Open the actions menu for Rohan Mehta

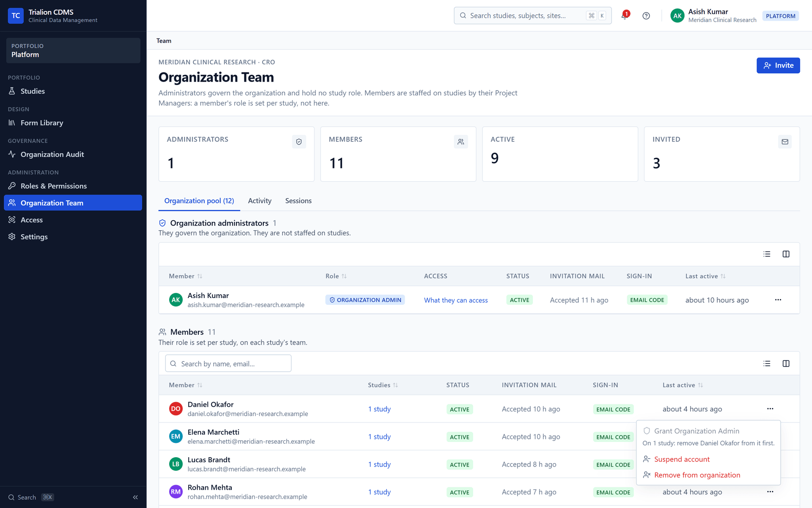[x=770, y=492]
